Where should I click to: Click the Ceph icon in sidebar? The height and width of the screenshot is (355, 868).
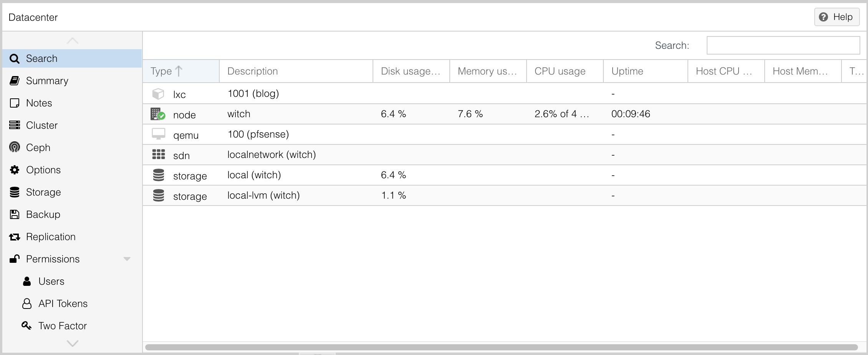(x=15, y=148)
